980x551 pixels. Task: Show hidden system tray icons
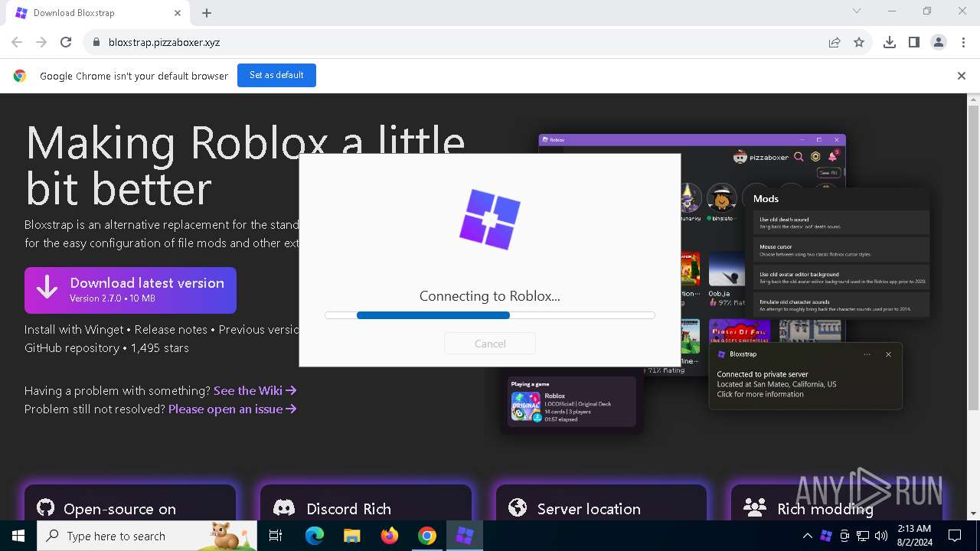click(x=807, y=536)
